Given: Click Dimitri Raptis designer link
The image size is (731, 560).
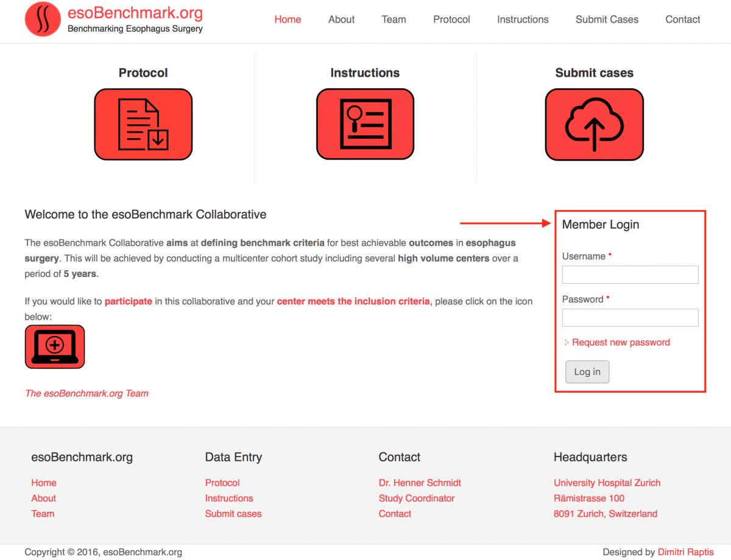Looking at the screenshot, I should [x=685, y=552].
